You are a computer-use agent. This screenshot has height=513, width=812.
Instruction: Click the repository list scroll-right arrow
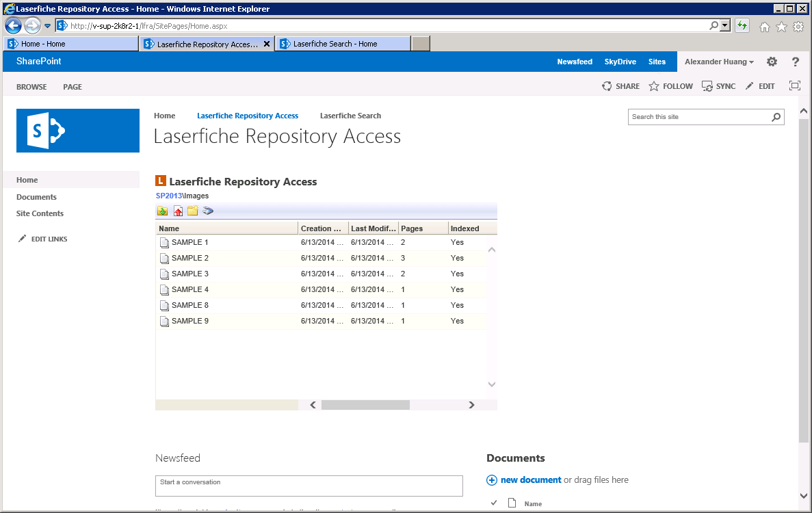point(471,405)
